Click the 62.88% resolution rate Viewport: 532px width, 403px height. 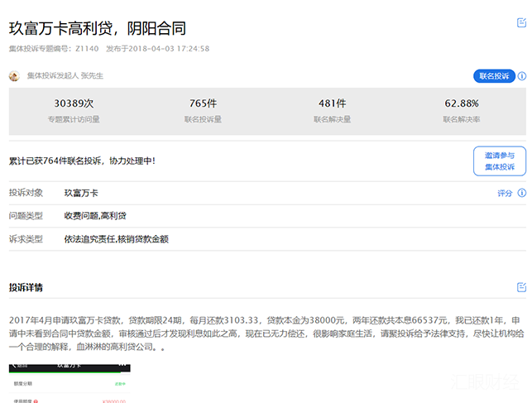462,103
